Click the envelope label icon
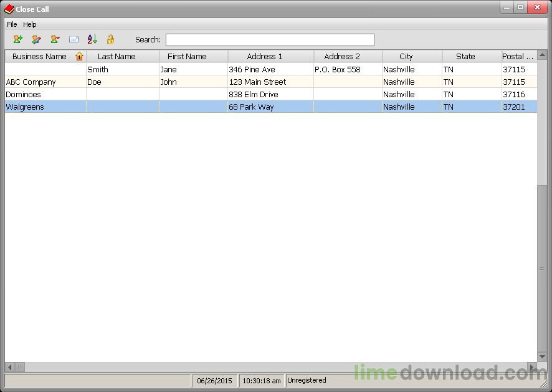The image size is (552, 392). (74, 39)
